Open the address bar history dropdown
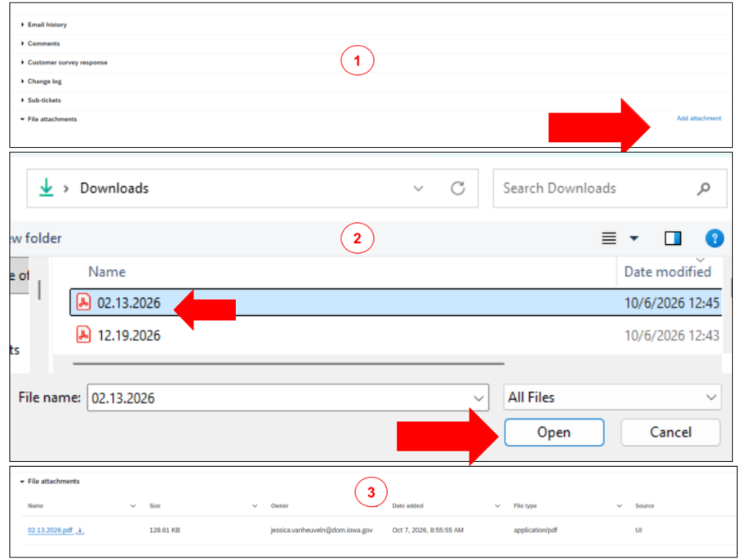747x560 pixels. coord(418,189)
